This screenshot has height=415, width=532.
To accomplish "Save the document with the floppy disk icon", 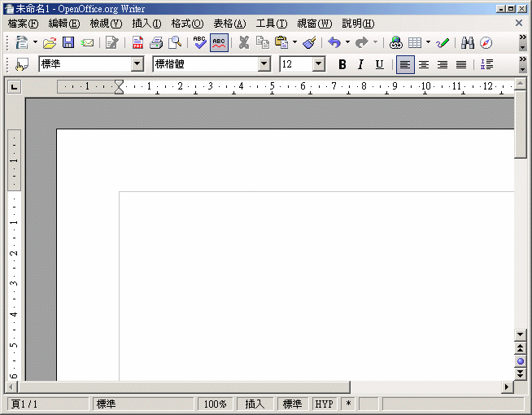I will [x=68, y=43].
